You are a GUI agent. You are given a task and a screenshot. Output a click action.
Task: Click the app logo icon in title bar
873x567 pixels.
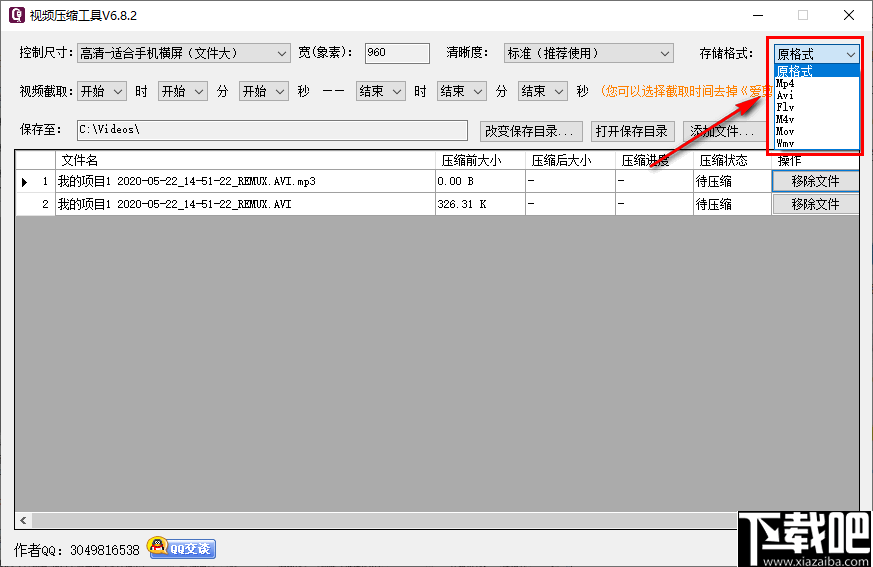coord(17,15)
